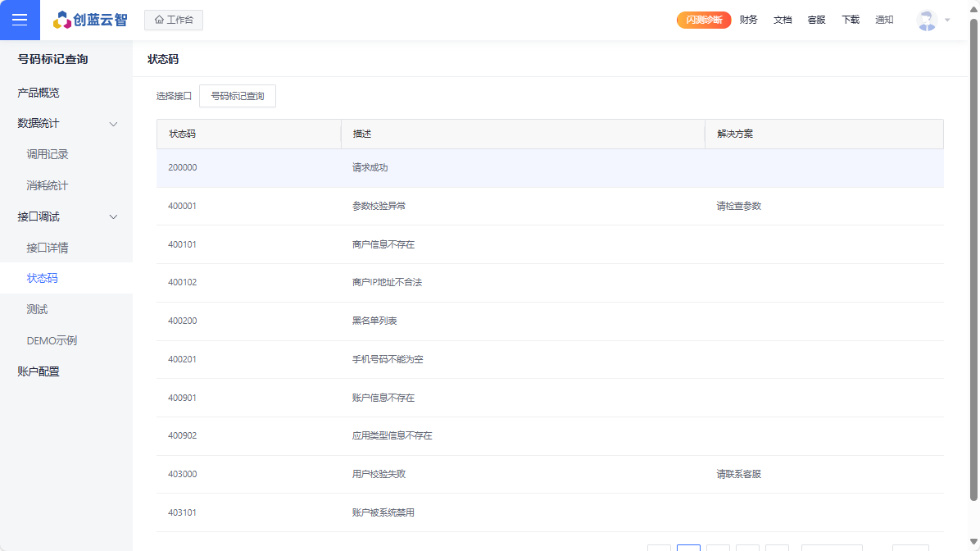Click the orange 闪测诊断 badge
This screenshot has height=551, width=980.
point(703,20)
